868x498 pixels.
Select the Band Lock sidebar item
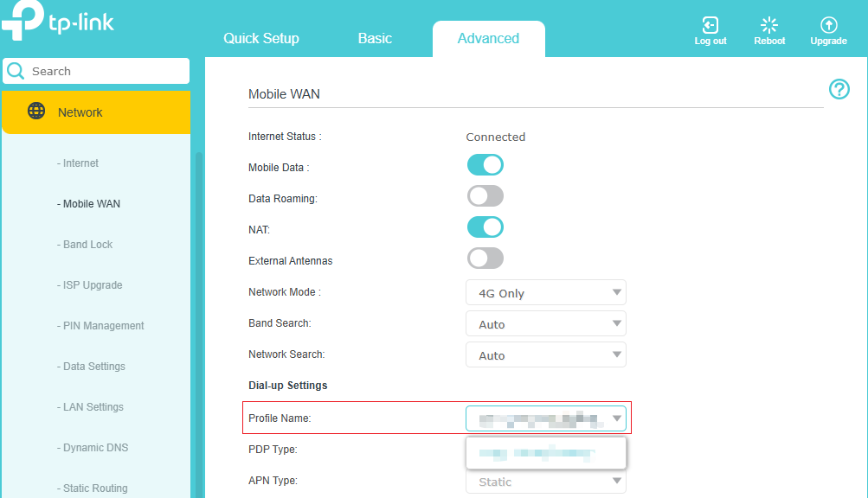pyautogui.click(x=85, y=244)
